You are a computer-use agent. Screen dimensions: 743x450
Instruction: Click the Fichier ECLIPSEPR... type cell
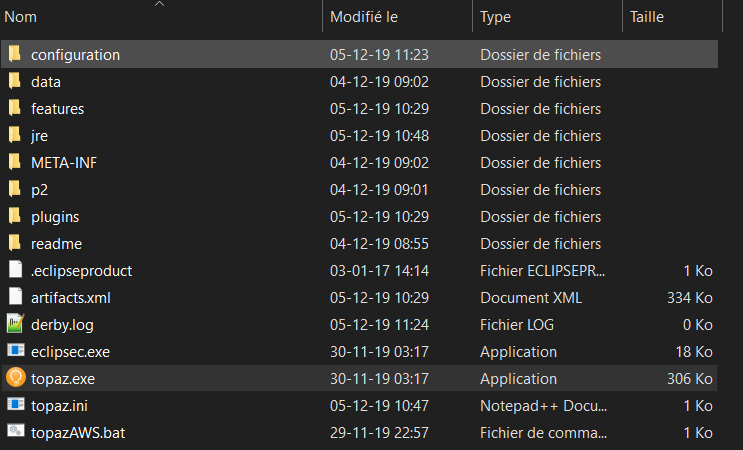(x=543, y=271)
